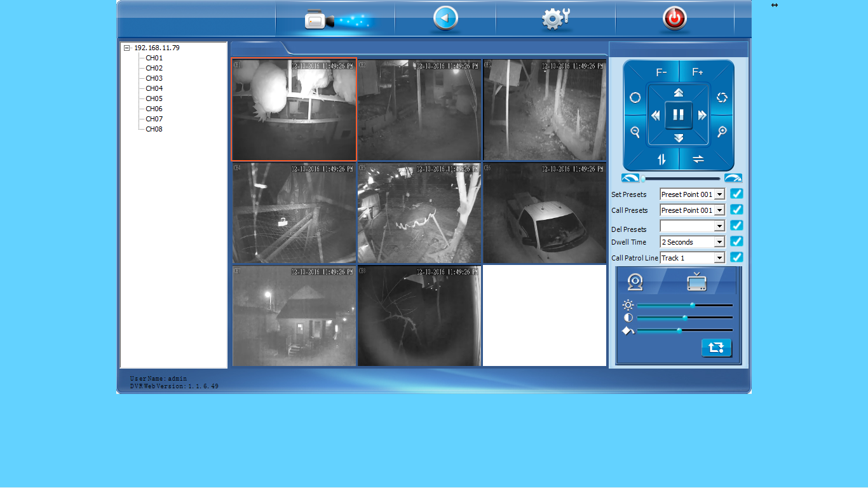Select CH05 in the channel tree

pyautogui.click(x=154, y=98)
